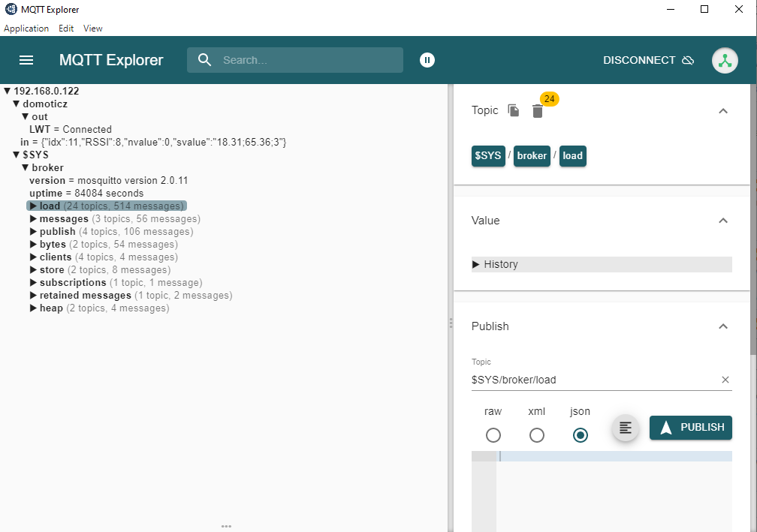Pause topic updates with the pause button
This screenshot has height=532, width=757.
coord(427,60)
